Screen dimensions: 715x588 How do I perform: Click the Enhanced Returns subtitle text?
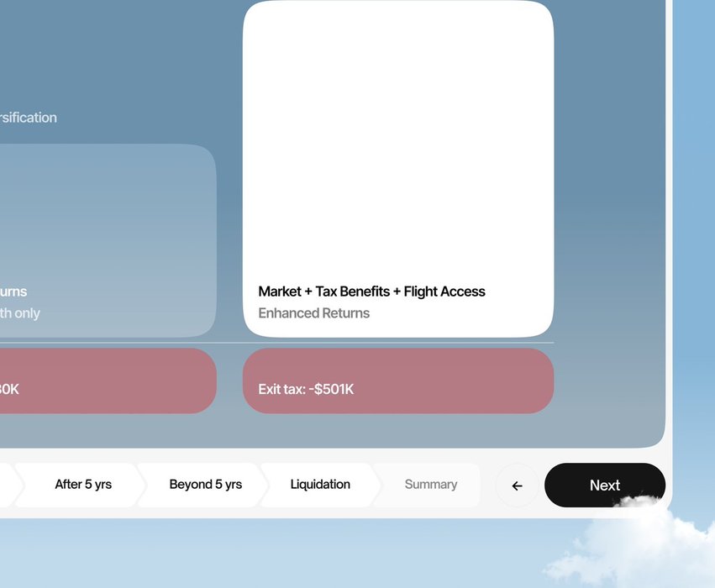pos(313,313)
